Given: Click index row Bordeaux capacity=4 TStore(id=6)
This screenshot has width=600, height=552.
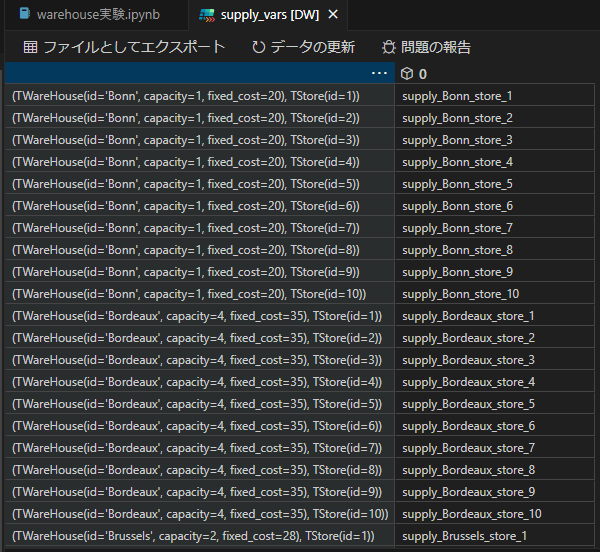Looking at the screenshot, I should [200, 426].
